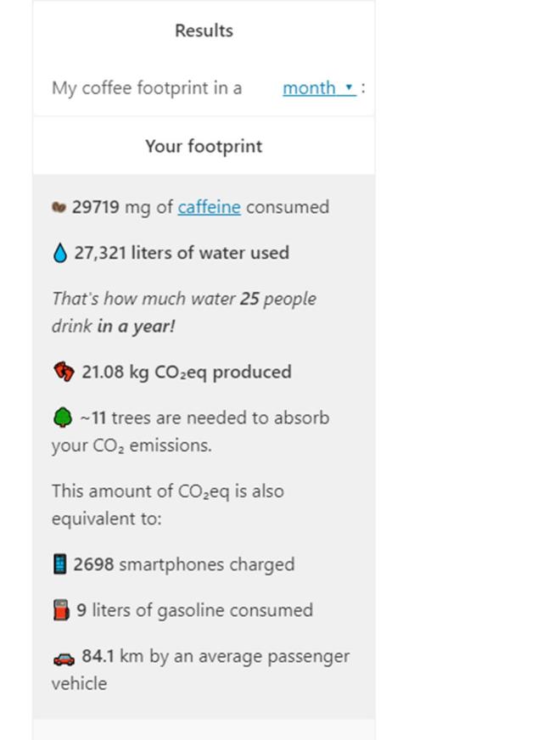This screenshot has width=560, height=740.
Task: Click the green tree icon
Action: (63, 418)
